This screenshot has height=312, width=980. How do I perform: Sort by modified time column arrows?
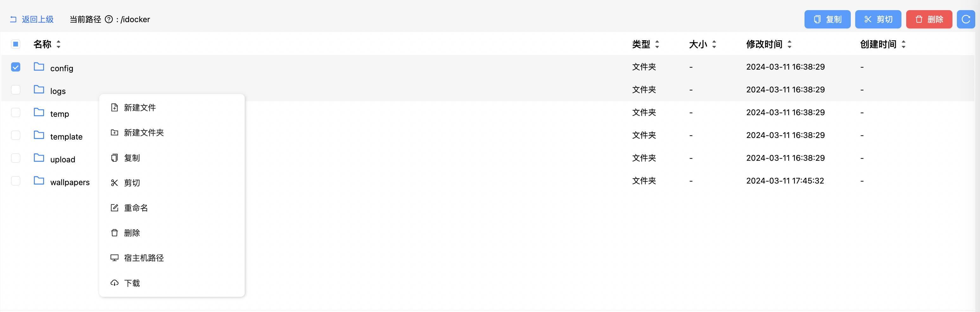point(789,44)
